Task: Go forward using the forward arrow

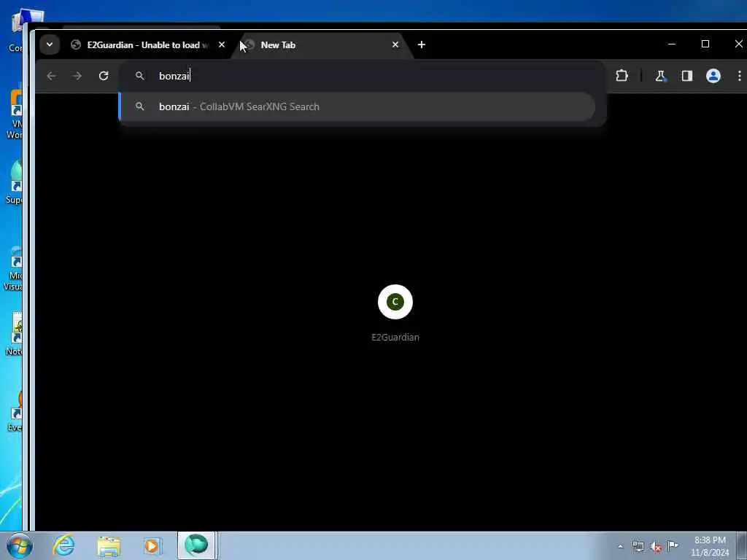Action: coord(77,76)
